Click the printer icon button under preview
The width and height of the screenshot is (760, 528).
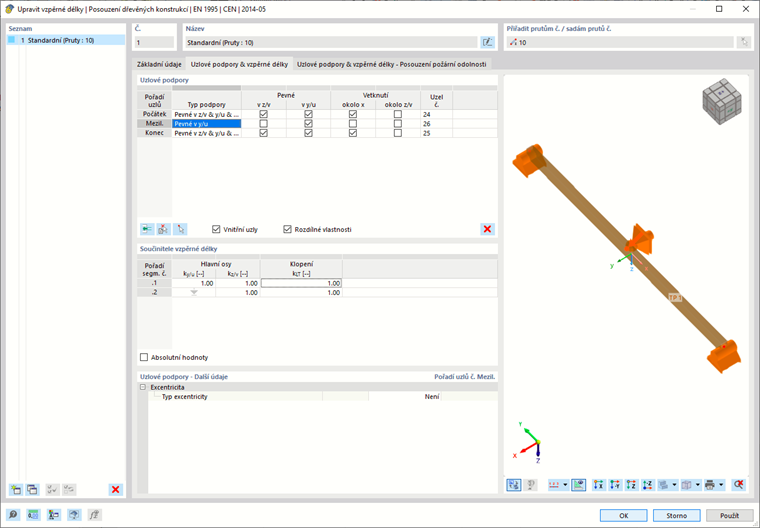710,484
